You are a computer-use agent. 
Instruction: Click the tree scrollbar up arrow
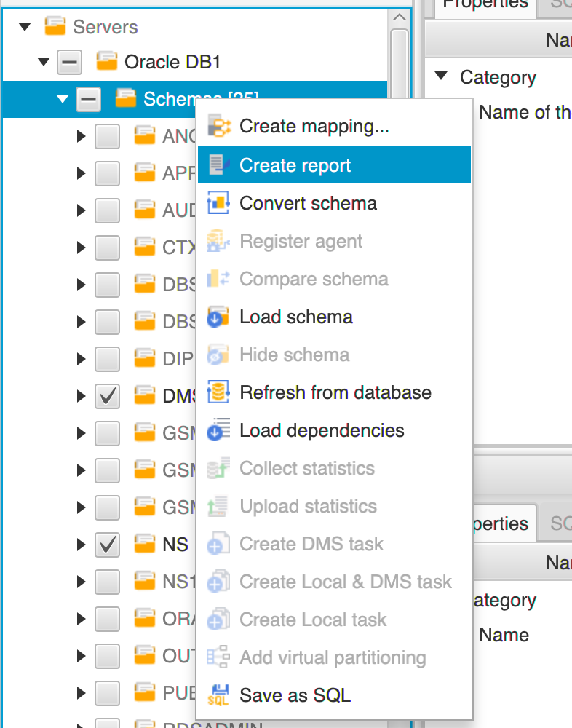coord(400,17)
